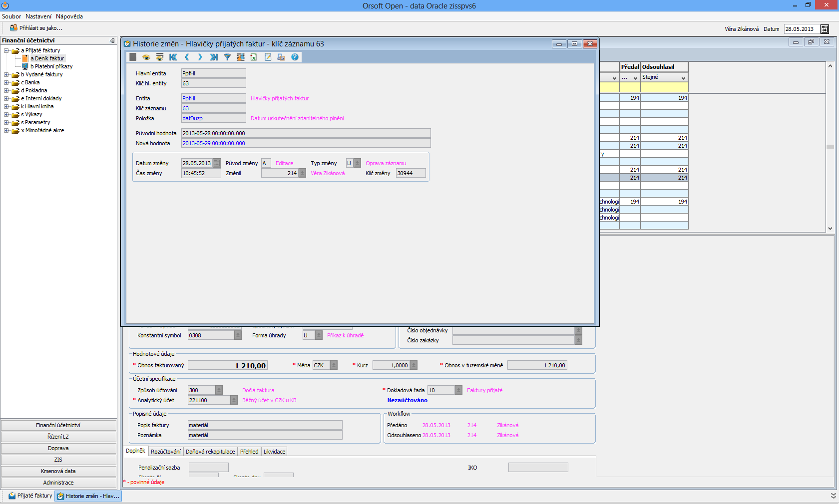Click the Orsoft application icon in title bar
839x504 pixels.
(5, 5)
